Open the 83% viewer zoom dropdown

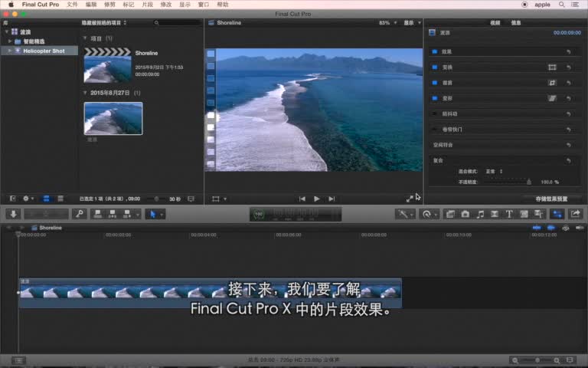(x=387, y=23)
